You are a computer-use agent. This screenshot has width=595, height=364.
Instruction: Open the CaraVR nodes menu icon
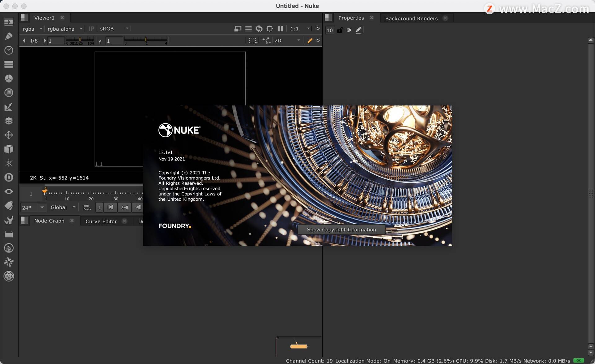(x=9, y=276)
